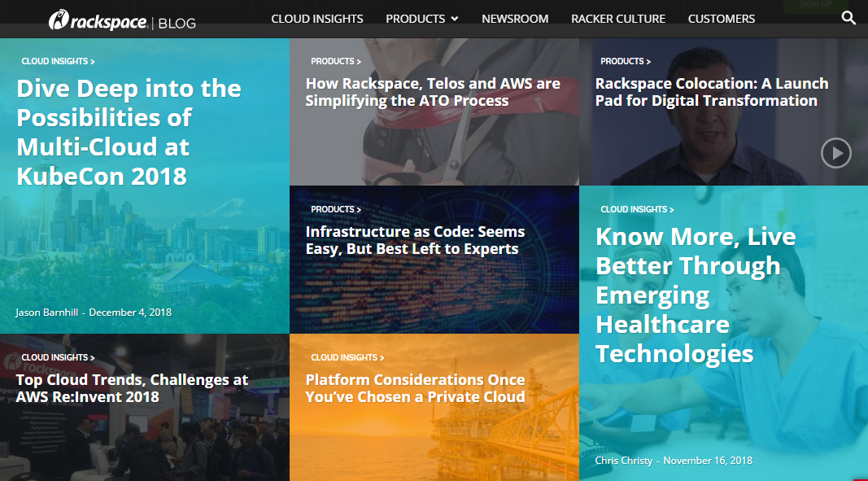Click Products tag above Infrastructure as Code
The image size is (868, 481).
336,209
